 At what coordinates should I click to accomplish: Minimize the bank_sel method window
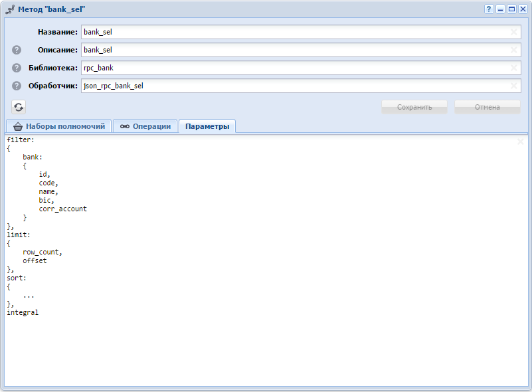click(x=500, y=9)
